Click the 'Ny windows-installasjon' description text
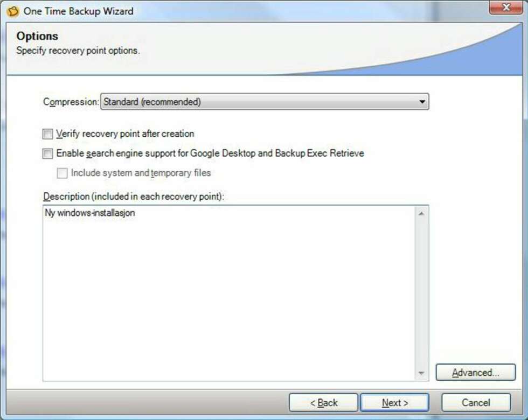The image size is (528, 420). [x=90, y=213]
